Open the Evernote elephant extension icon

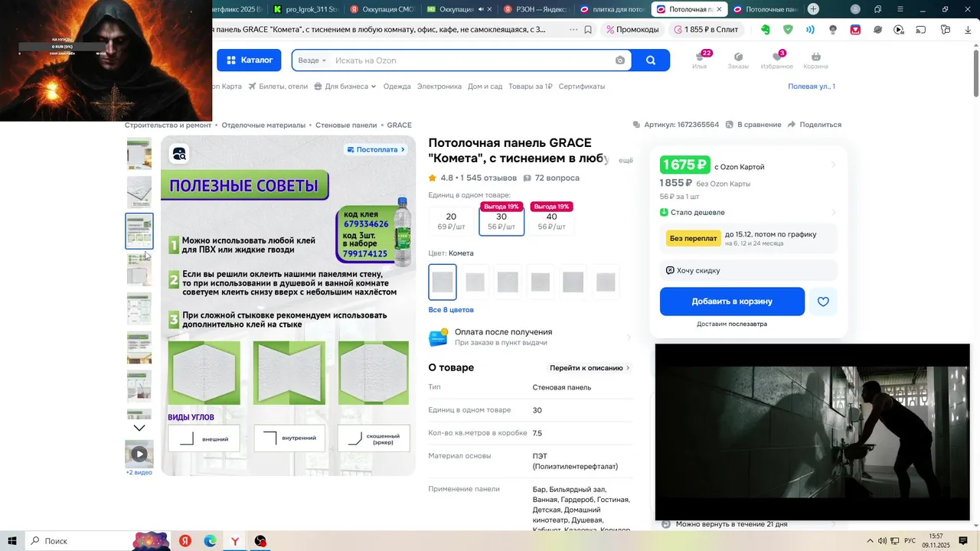(x=765, y=30)
